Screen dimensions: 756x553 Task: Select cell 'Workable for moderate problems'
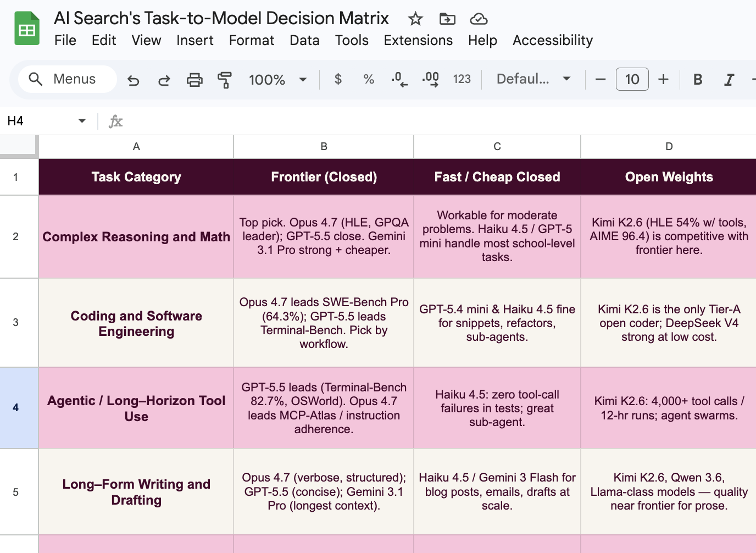tap(497, 237)
